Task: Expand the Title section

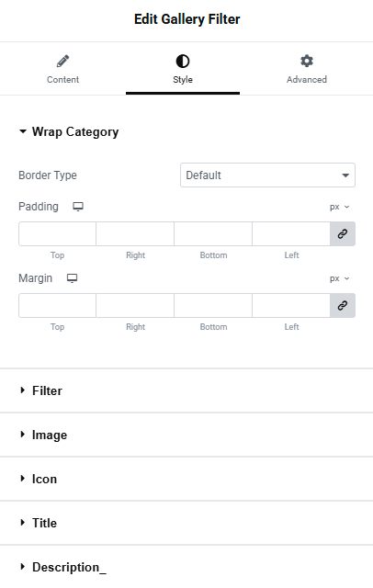Action: click(x=38, y=523)
